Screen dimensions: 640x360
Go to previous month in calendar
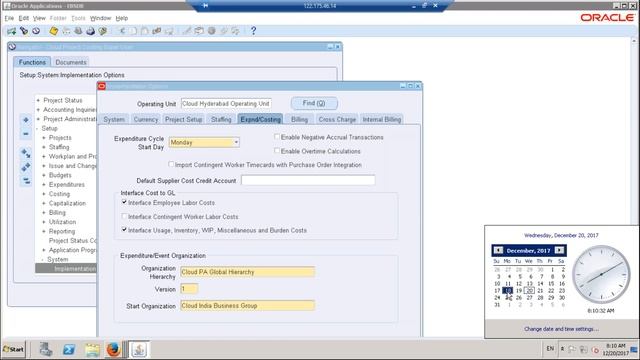click(498, 250)
